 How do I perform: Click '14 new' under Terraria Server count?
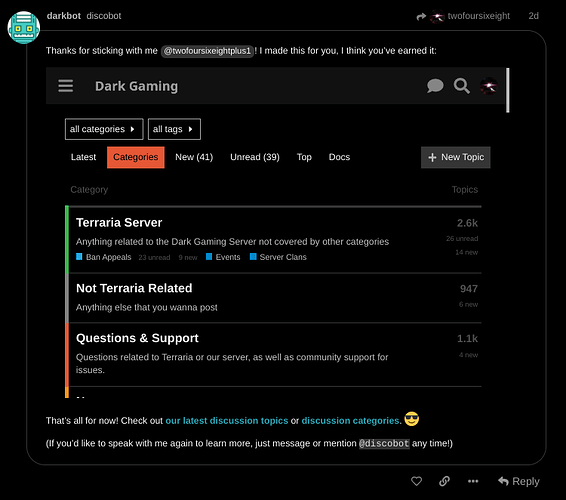(x=466, y=252)
